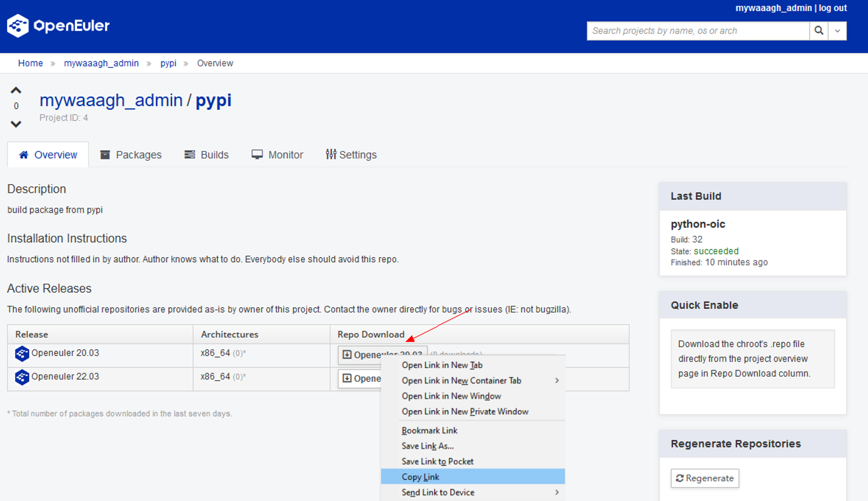Click the Openeuler 22.03 release icon
Viewport: 868px width, 501px height.
coord(22,377)
